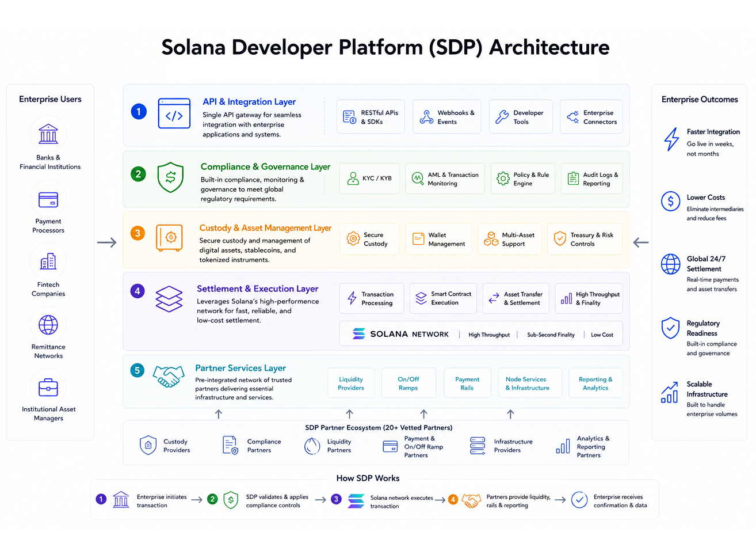Open the Webhooks & Events card
This screenshot has width=756, height=558.
447,117
